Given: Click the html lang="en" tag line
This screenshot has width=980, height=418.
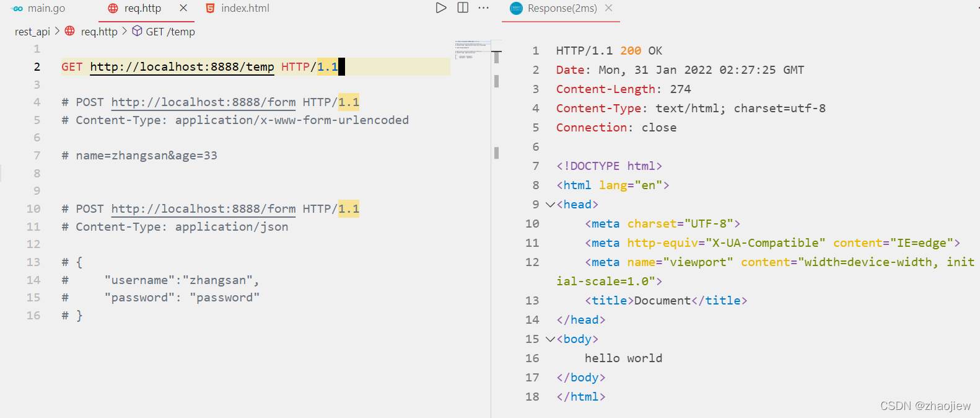Looking at the screenshot, I should click(x=613, y=185).
